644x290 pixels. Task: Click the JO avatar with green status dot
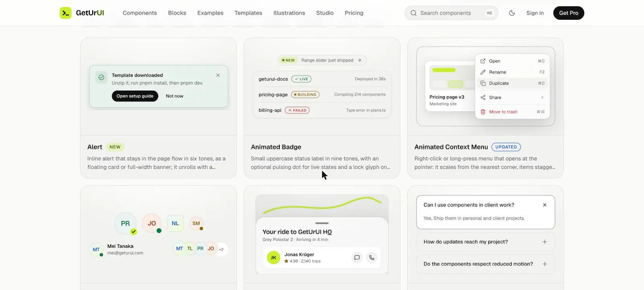click(x=152, y=224)
